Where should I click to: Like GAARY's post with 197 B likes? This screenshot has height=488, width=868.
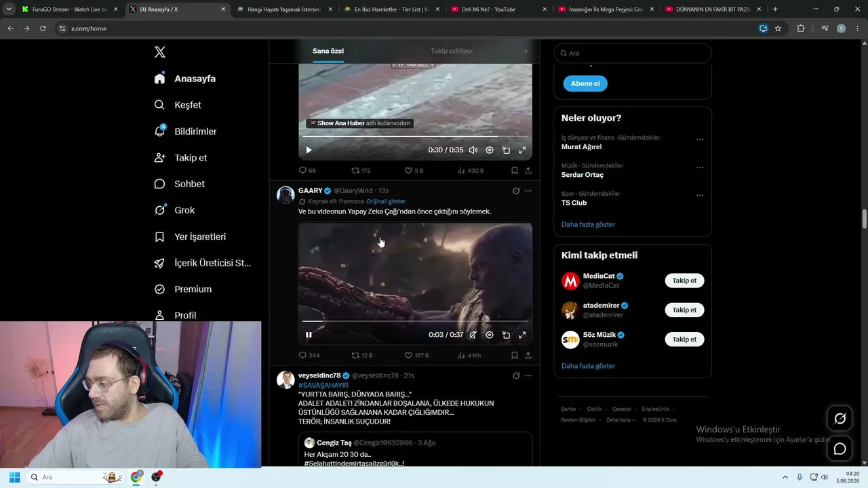point(416,355)
